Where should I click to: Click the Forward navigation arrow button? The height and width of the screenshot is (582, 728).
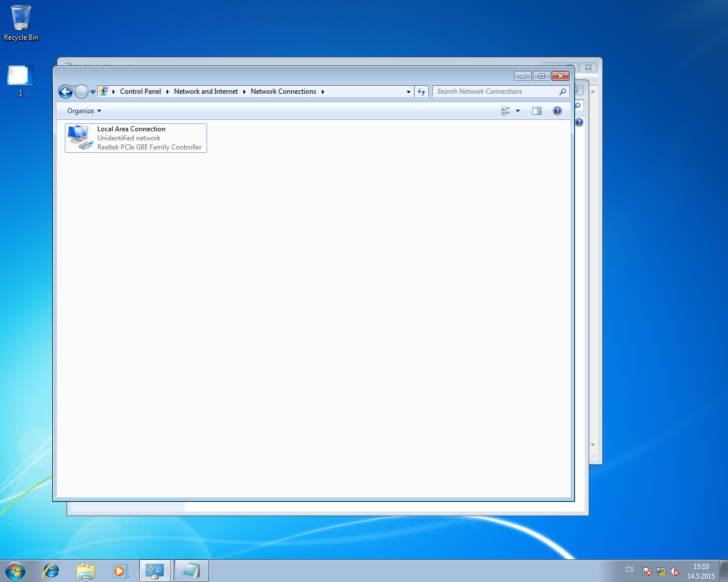(81, 92)
